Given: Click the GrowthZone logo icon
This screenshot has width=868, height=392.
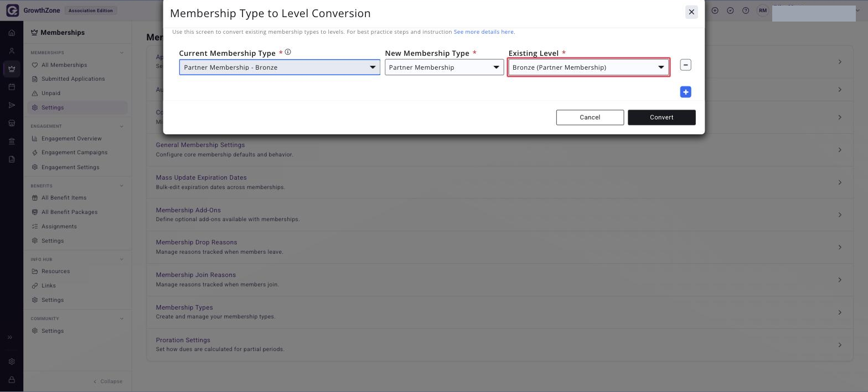Looking at the screenshot, I should [x=12, y=11].
